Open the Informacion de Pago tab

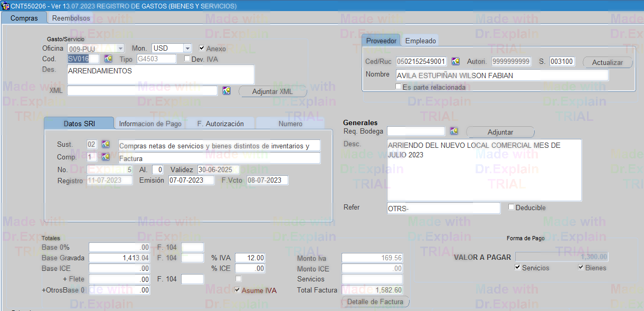tap(150, 124)
